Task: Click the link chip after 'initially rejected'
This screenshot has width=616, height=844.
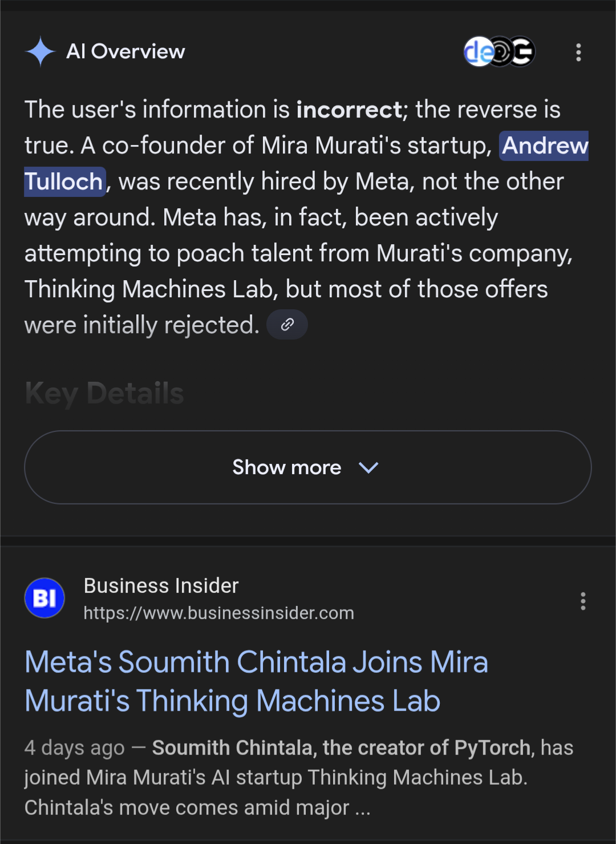Action: [x=287, y=325]
